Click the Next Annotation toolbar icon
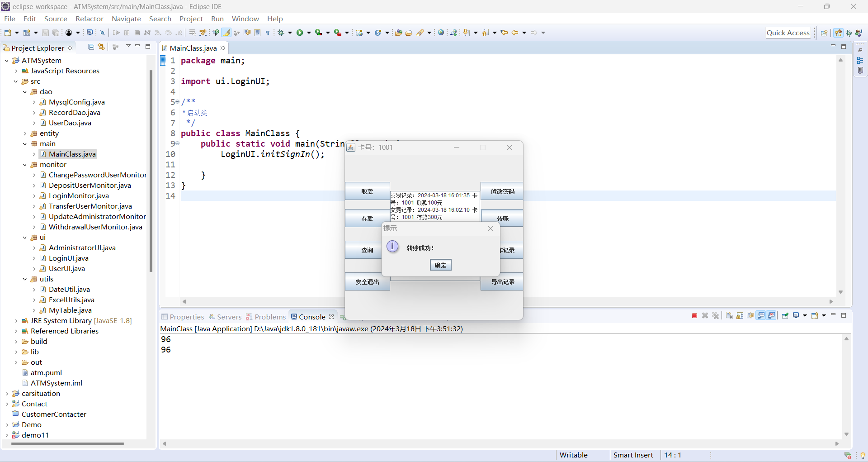The width and height of the screenshot is (868, 462). coord(467,33)
